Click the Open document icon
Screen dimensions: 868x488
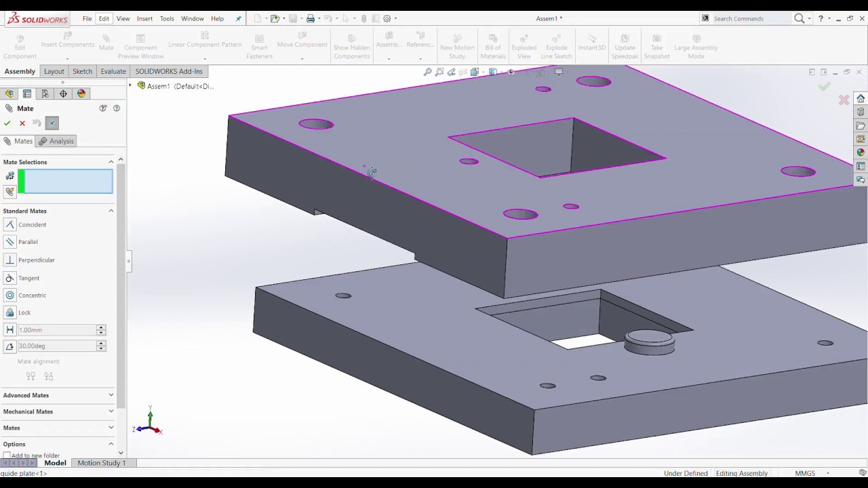(x=275, y=19)
